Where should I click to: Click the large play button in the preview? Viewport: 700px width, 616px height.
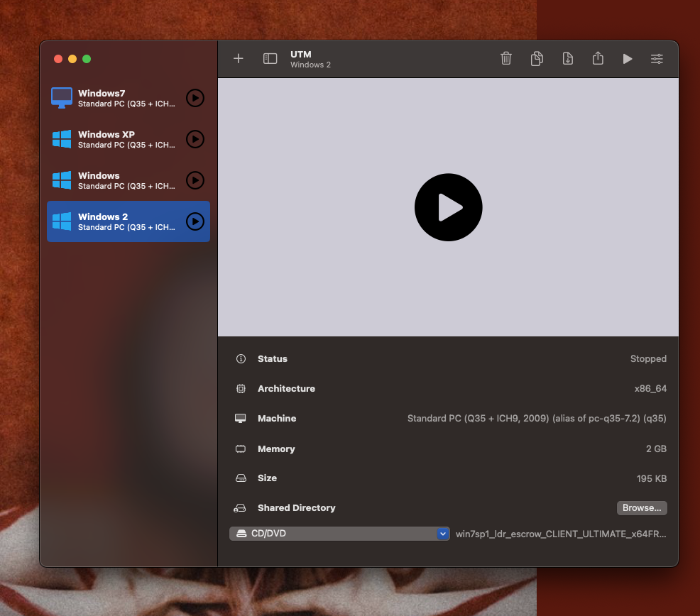pyautogui.click(x=448, y=207)
